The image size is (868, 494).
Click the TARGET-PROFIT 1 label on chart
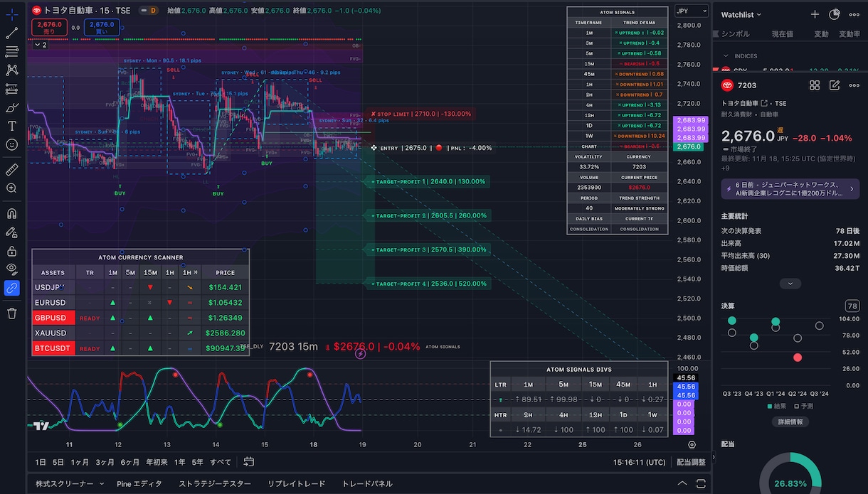tap(429, 181)
